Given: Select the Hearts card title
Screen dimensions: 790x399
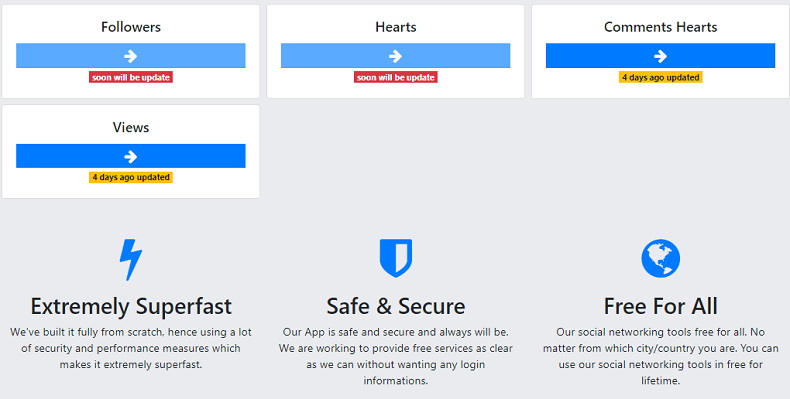Looking at the screenshot, I should tap(396, 27).
